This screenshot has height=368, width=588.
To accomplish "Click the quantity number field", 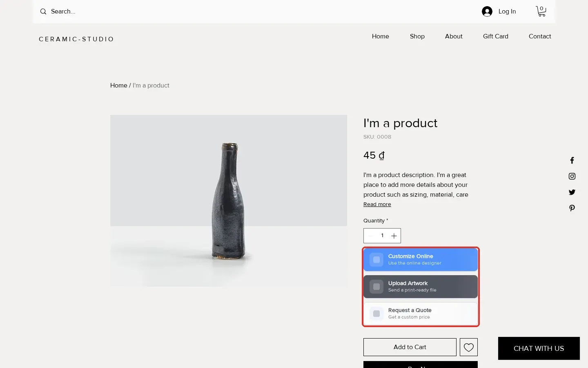I will pyautogui.click(x=382, y=236).
